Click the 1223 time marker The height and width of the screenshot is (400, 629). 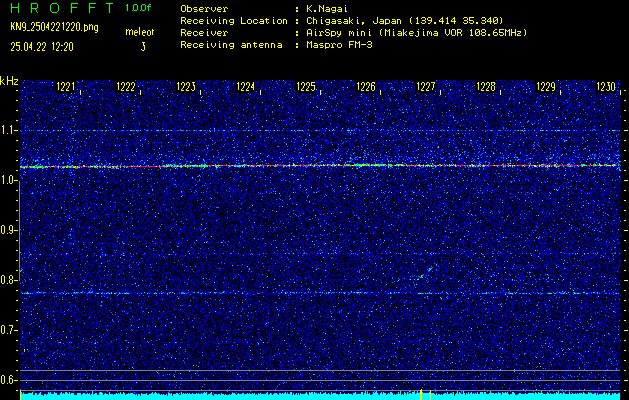tap(186, 87)
